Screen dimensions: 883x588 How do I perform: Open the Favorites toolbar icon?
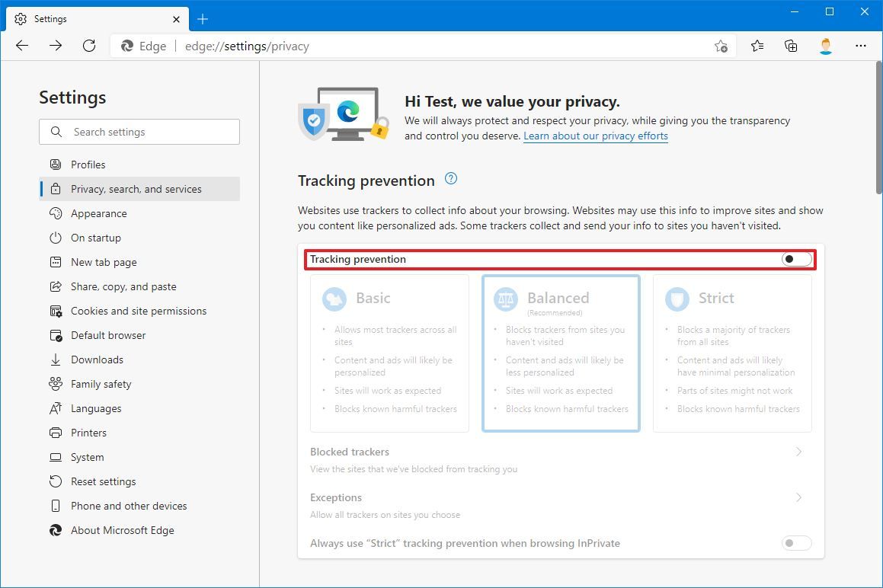tap(757, 46)
